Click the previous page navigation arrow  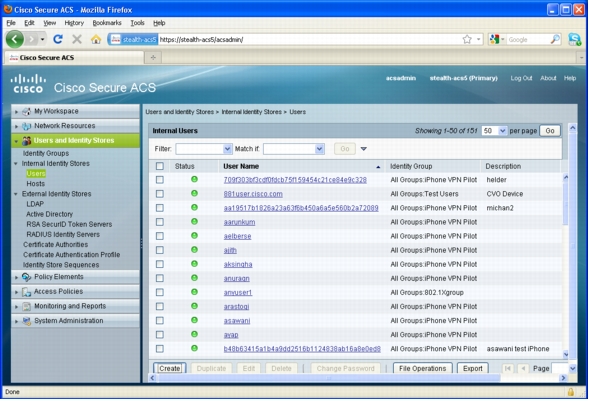[523, 368]
